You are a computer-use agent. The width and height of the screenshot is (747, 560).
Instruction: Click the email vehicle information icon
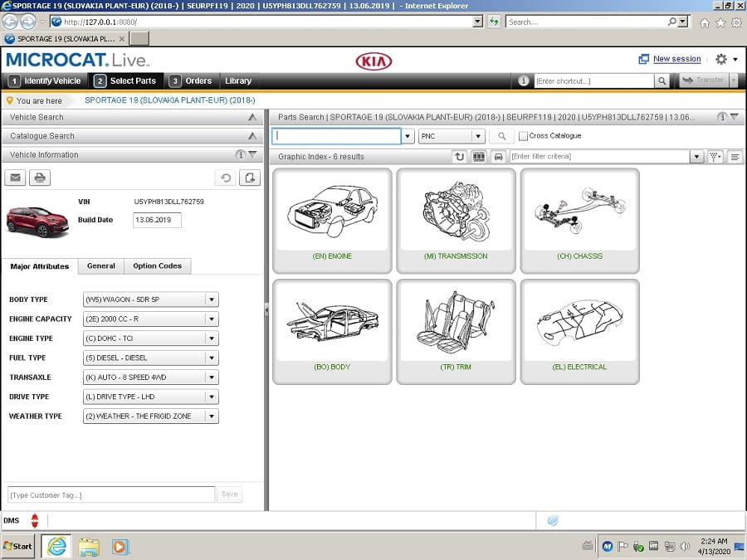coord(15,178)
